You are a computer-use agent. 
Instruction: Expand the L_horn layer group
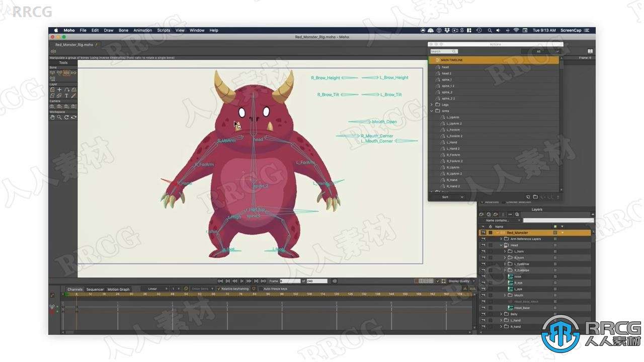(505, 251)
